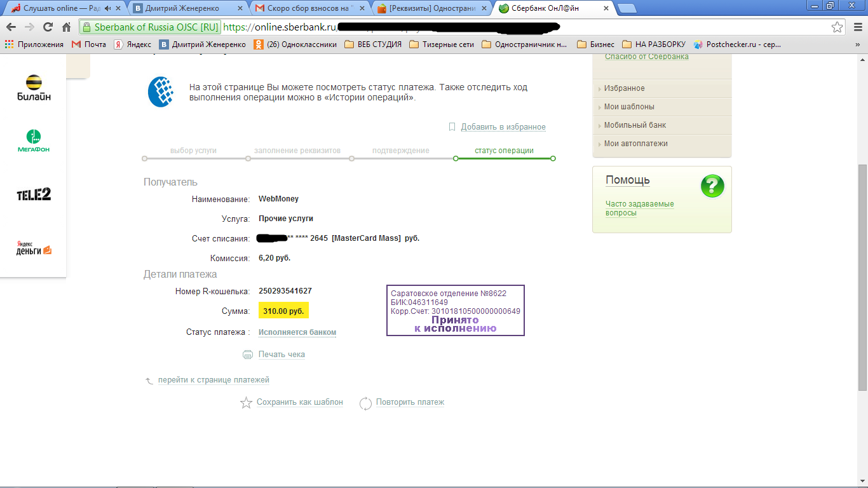The height and width of the screenshot is (488, 868).
Task: Click the printer icon beside Печать чека
Action: pos(248,355)
